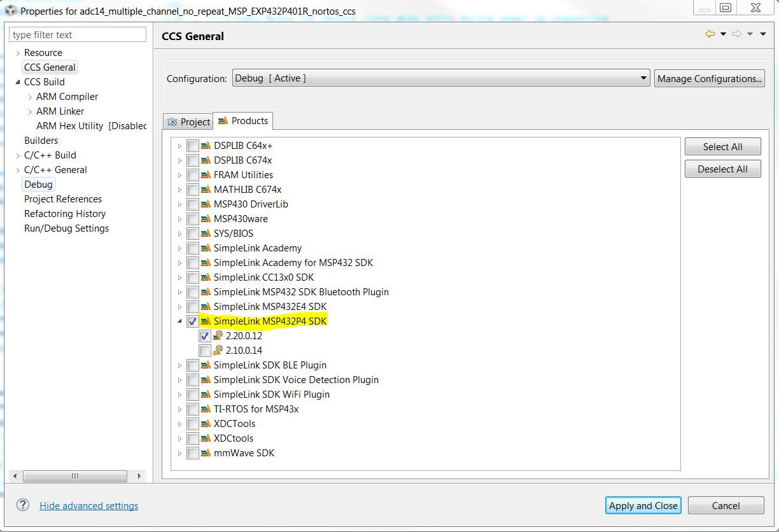Viewport: 779px width, 532px height.
Task: Collapse the CCS Build tree node
Action: click(x=18, y=82)
